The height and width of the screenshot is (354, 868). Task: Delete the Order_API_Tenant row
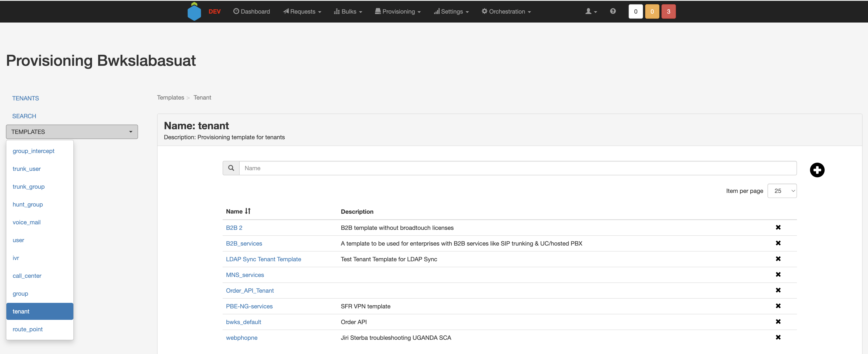pos(778,290)
